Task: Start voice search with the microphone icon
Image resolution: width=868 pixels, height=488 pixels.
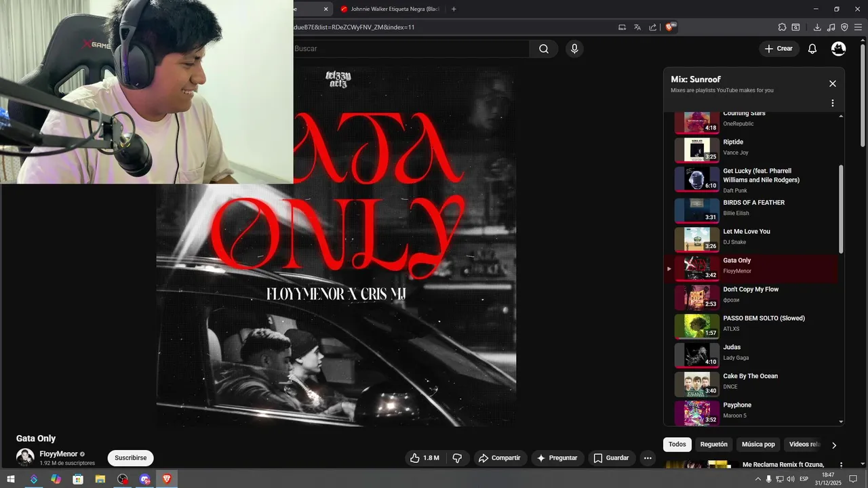Action: pos(574,49)
